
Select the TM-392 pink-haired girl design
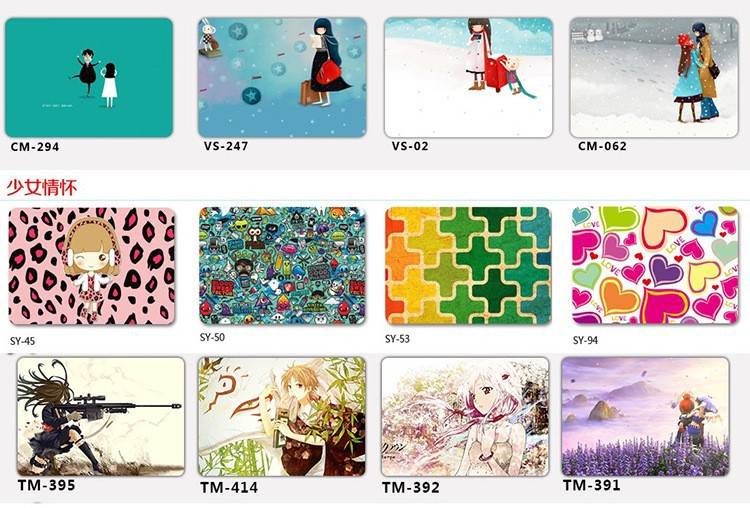coord(465,417)
